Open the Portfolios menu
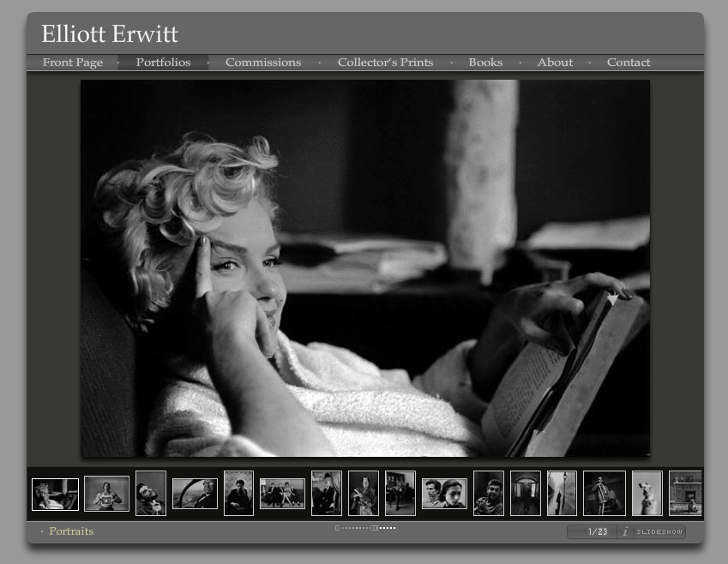 (x=163, y=63)
